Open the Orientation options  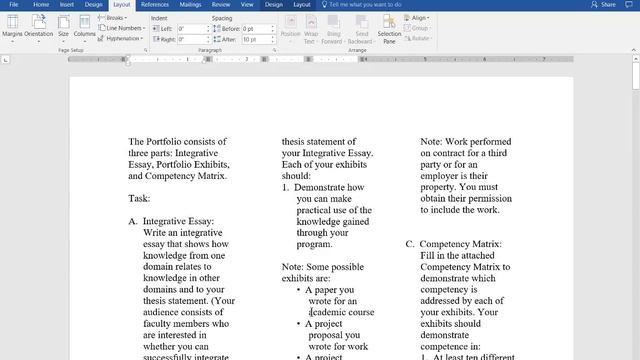39,28
